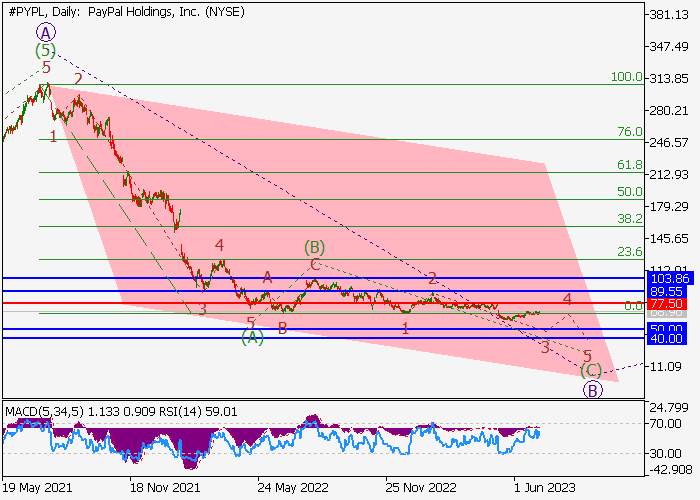Click the chart title '#PYPL, Daily: PayPal Holdings, Inc. (NYSE)'

(126, 12)
